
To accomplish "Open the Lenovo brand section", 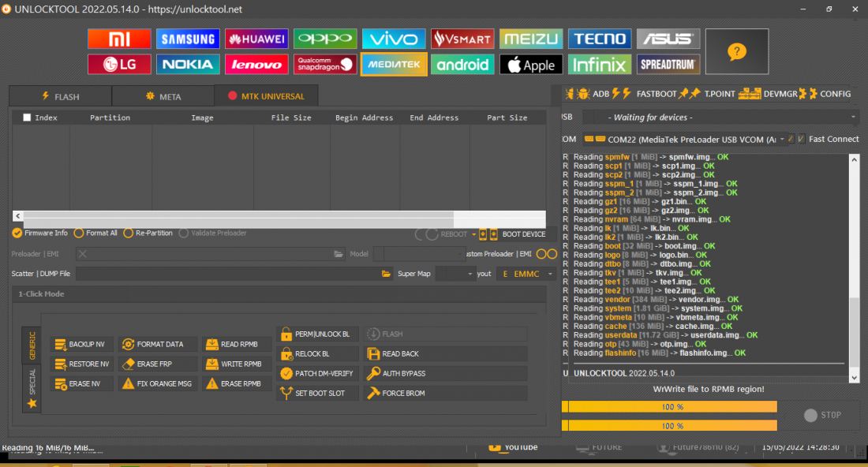I will [x=256, y=64].
